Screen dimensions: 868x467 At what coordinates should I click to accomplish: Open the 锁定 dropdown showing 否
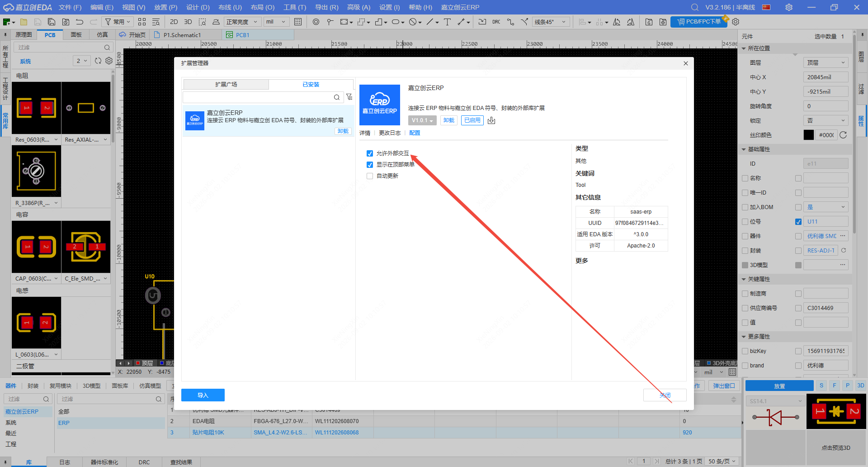pos(826,120)
